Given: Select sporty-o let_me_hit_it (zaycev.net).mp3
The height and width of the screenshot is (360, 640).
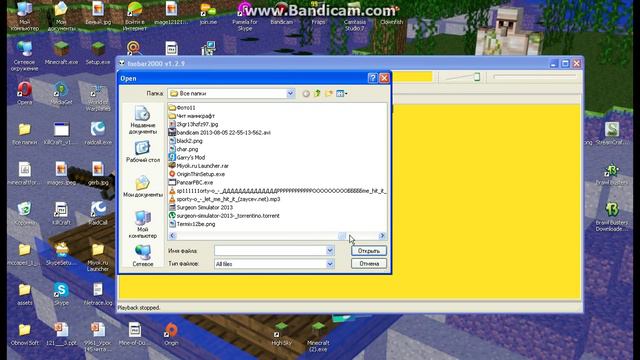Looking at the screenshot, I should click(x=224, y=199).
